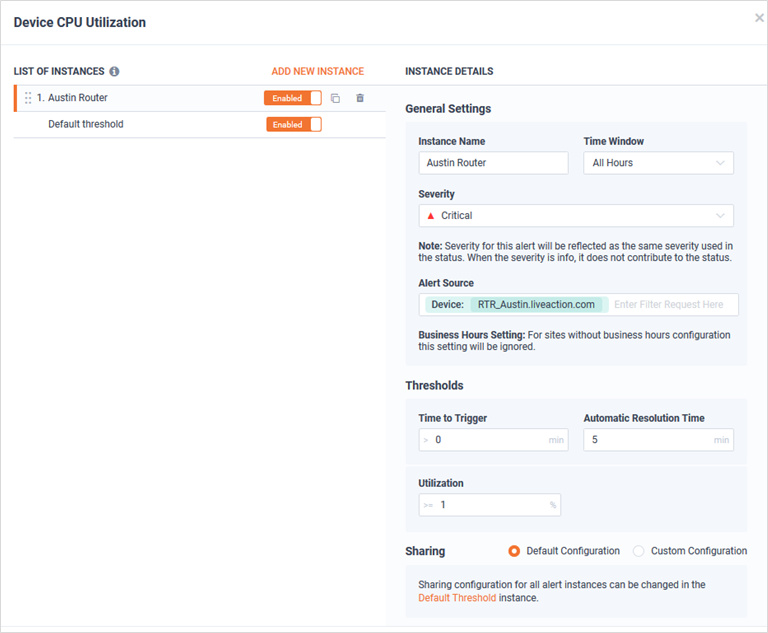The height and width of the screenshot is (633, 768).
Task: Toggle the Default threshold Enabled switch
Action: coord(294,124)
